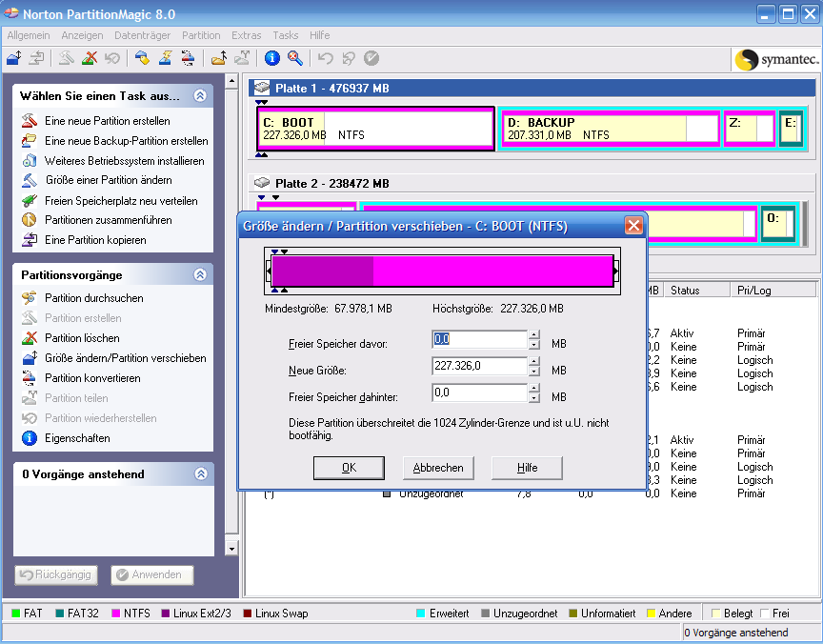The height and width of the screenshot is (644, 823).
Task: Collapse the '0 Vorgänge anstehend' panel
Action: (201, 473)
